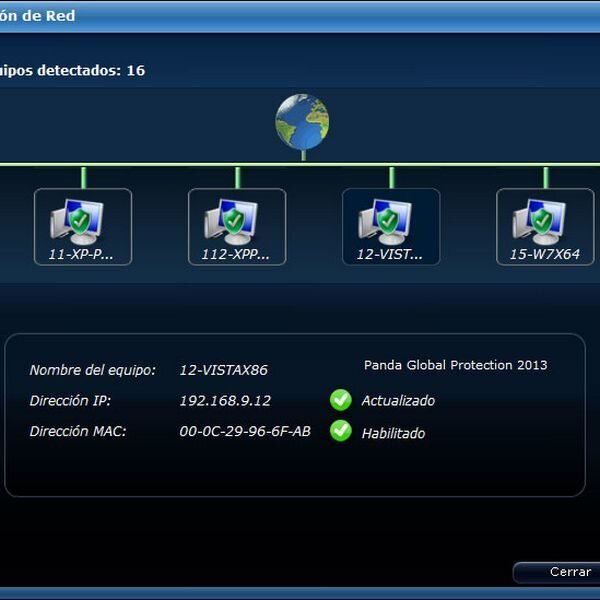Click the window title bar text
Image resolution: width=600 pixels, height=600 pixels.
click(x=38, y=16)
